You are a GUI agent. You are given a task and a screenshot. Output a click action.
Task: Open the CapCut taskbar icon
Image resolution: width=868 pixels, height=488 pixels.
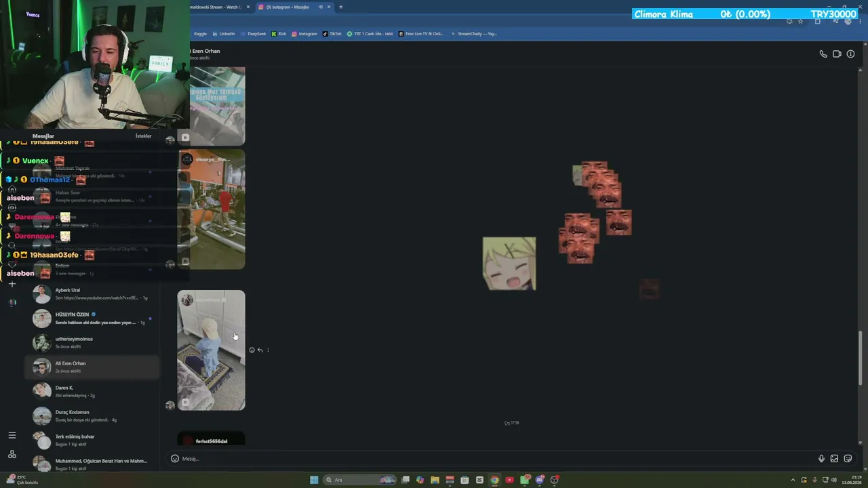pos(479,480)
